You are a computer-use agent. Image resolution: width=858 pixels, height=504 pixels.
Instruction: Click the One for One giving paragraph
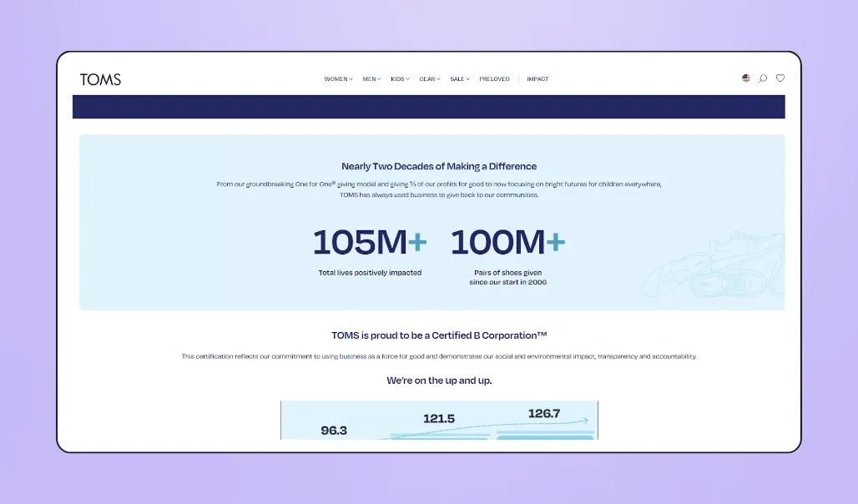tap(439, 189)
